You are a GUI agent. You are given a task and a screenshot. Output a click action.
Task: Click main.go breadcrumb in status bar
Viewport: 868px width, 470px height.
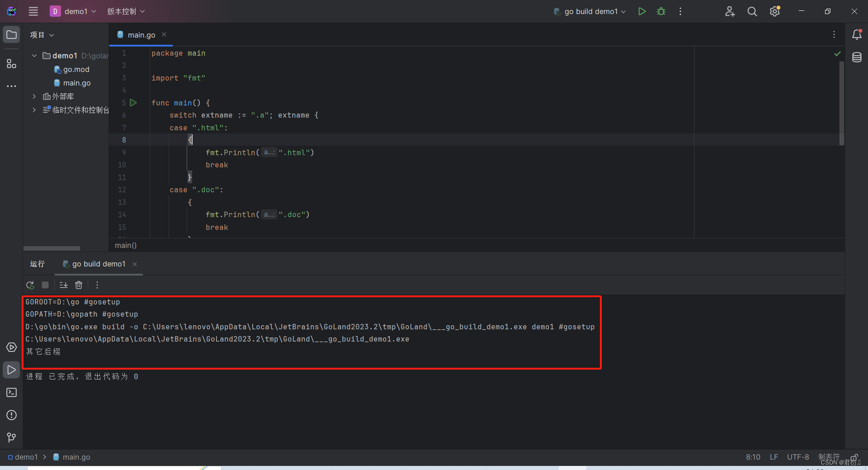pos(72,457)
